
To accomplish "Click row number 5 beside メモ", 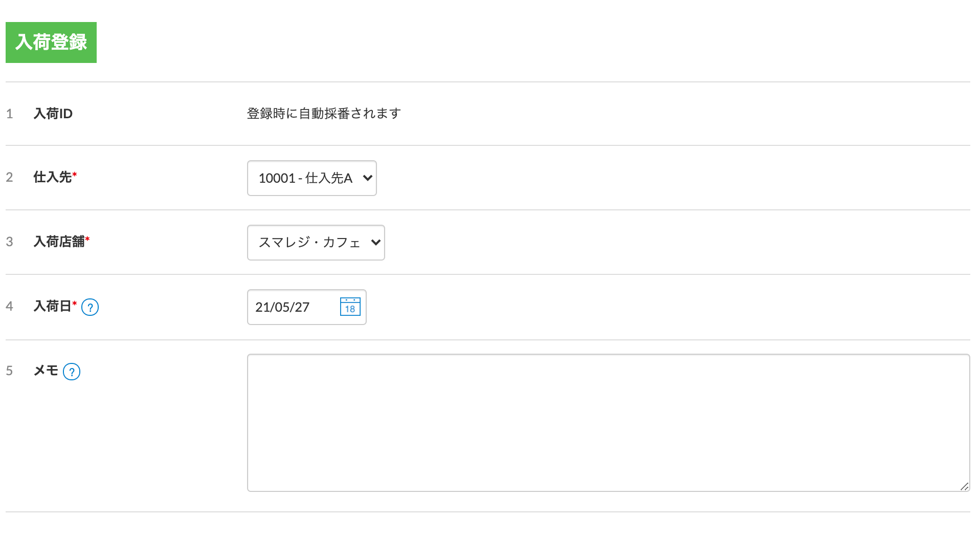I will 9,371.
